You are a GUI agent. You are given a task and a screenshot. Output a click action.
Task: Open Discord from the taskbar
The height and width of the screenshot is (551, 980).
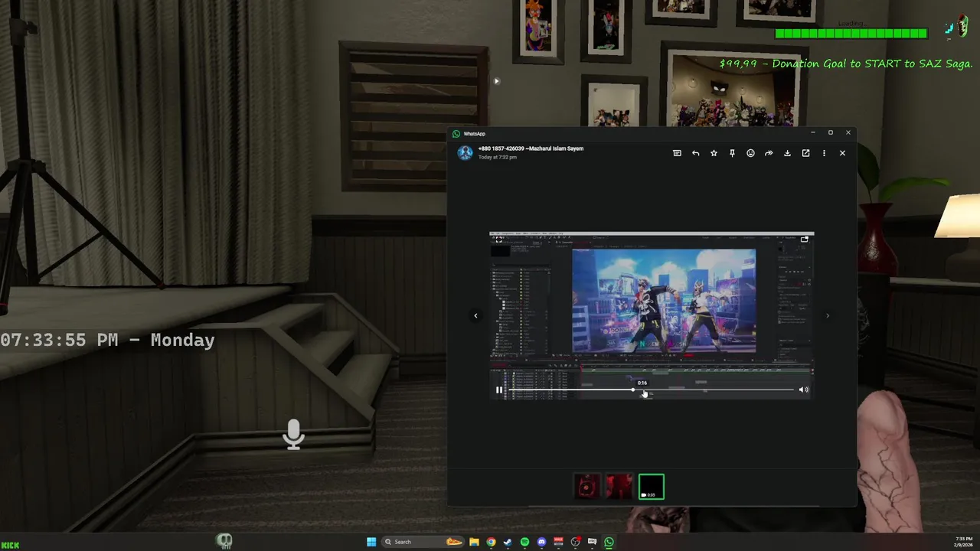point(541,542)
